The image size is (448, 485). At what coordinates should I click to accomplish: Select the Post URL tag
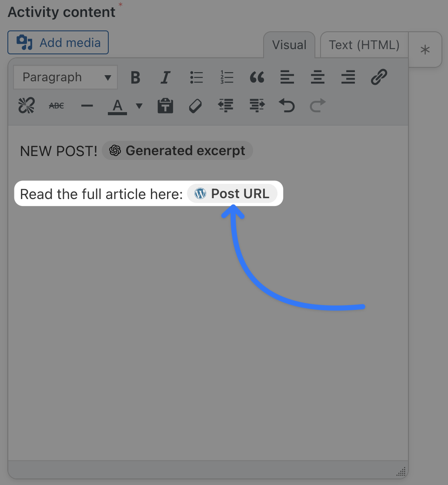(232, 194)
